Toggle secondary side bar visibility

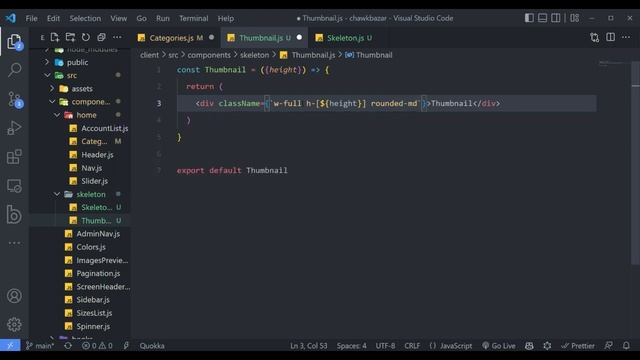coord(556,18)
